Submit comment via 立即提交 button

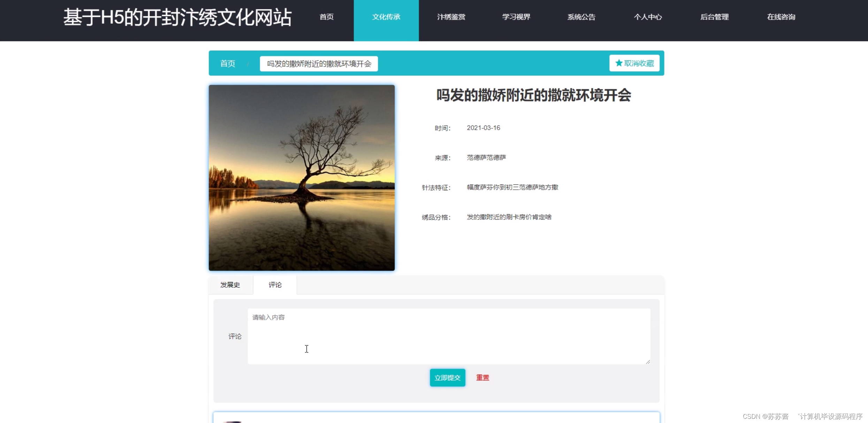coord(447,377)
